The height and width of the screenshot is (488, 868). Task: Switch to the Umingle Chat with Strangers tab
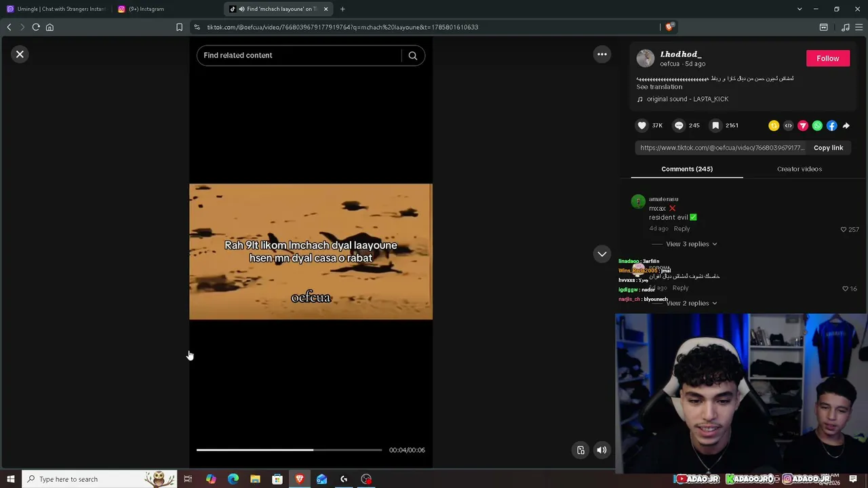56,9
